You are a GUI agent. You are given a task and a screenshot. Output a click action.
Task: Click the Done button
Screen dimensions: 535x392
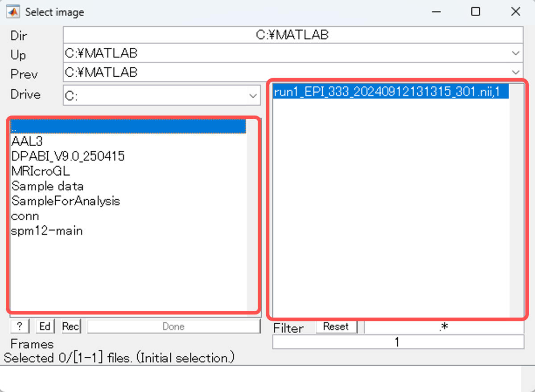173,326
